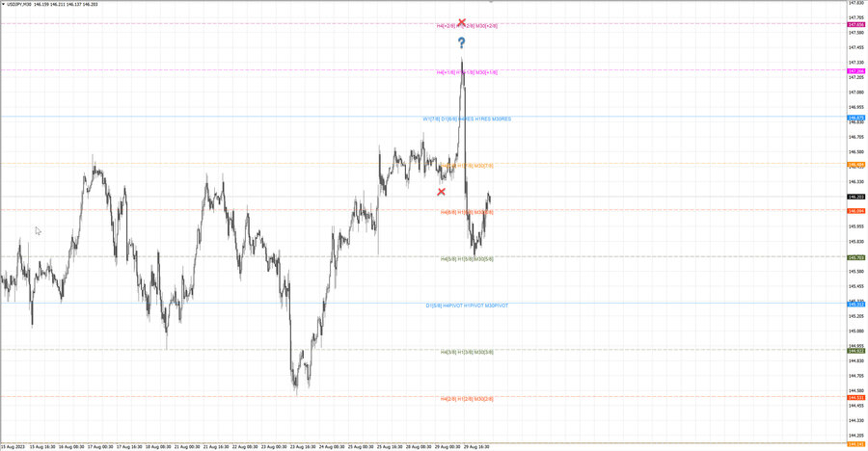Click the 17 Aug 00:30 time axis label
This screenshot has width=868, height=451.
[x=100, y=447]
